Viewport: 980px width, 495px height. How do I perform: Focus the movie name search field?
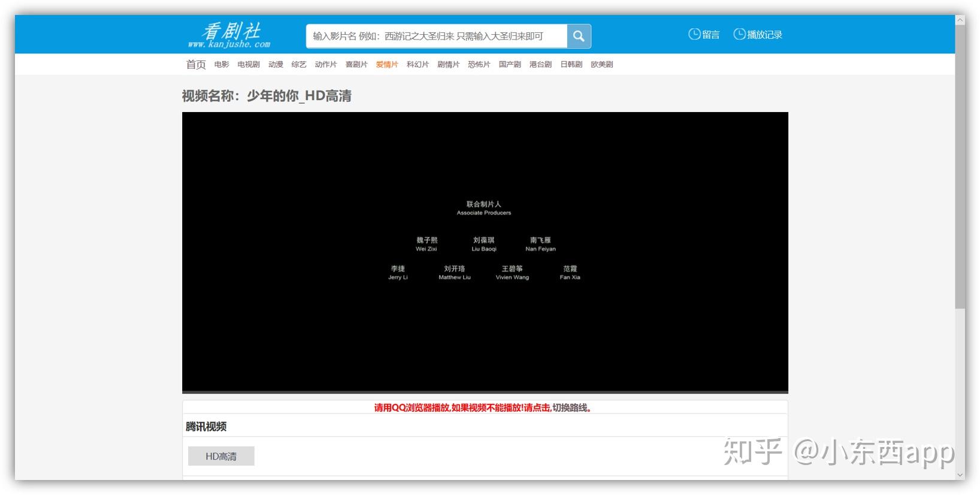pos(437,36)
